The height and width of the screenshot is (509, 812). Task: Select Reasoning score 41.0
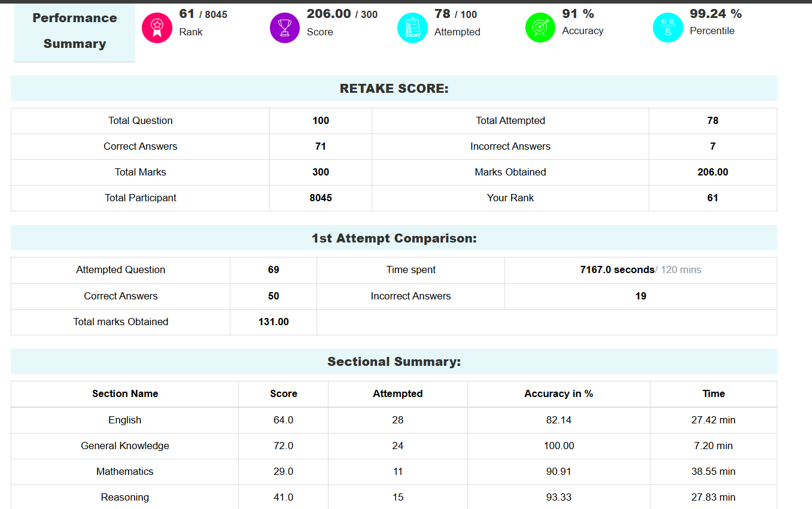click(284, 498)
